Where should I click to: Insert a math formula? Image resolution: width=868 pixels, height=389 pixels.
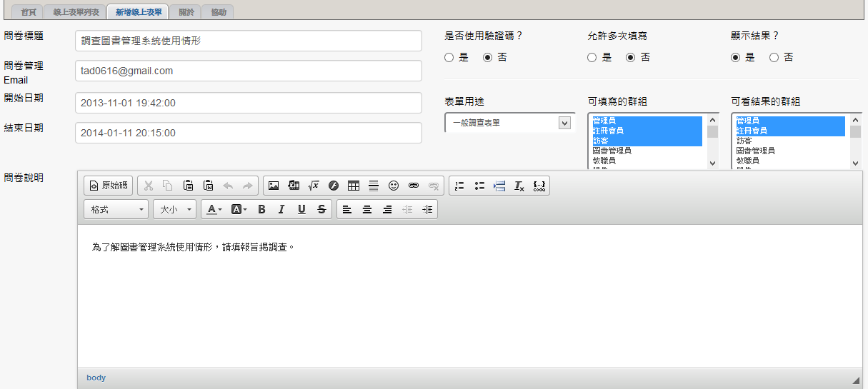point(313,186)
